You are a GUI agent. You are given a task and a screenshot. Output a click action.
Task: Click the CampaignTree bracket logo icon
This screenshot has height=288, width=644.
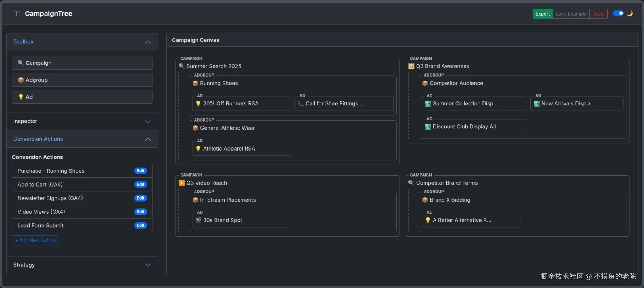click(17, 14)
